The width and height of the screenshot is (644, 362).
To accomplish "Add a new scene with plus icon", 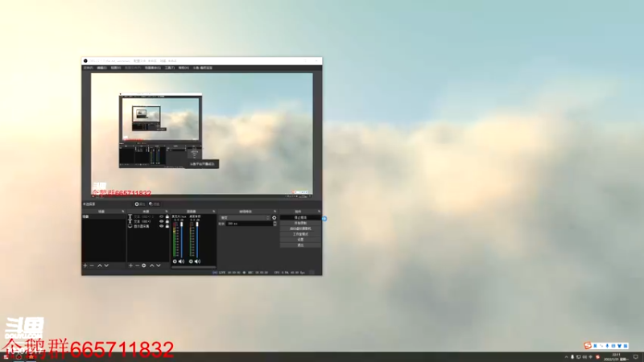I will 85,265.
